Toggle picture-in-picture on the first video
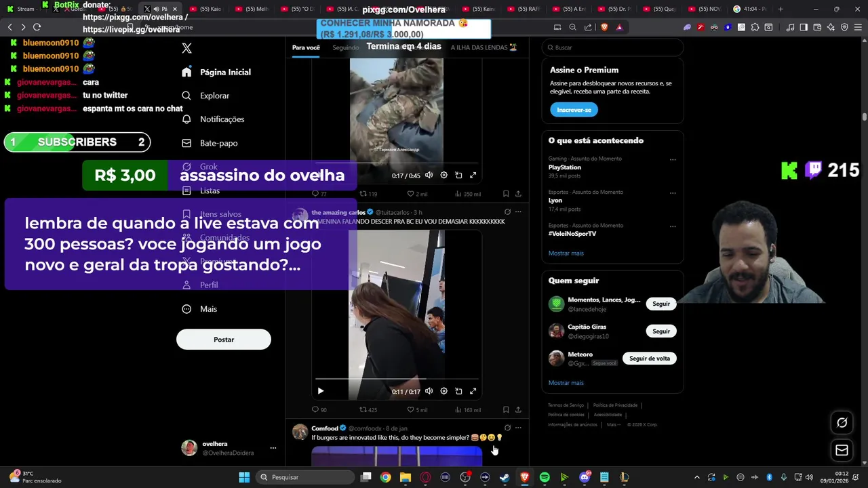 coord(458,176)
